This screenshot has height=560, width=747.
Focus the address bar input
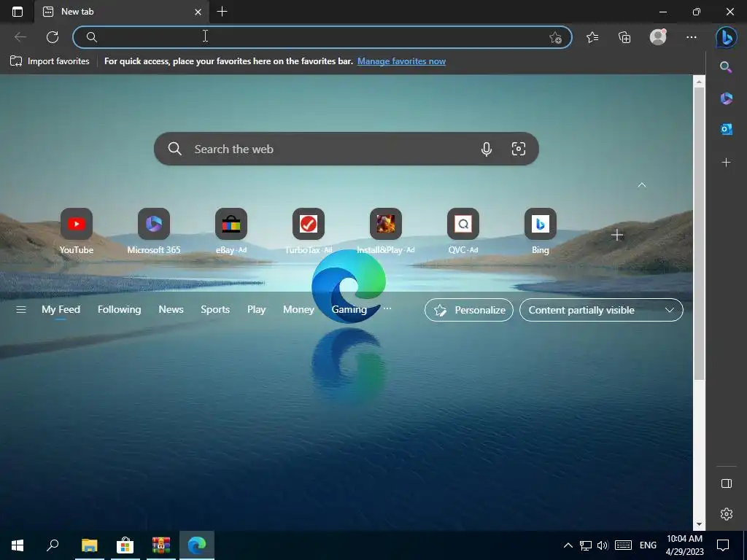tap(322, 37)
